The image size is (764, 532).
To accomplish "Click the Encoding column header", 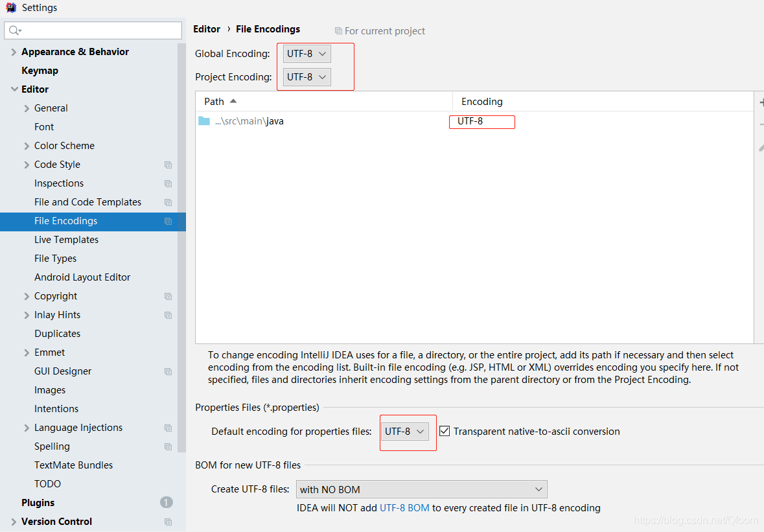I will pos(603,101).
